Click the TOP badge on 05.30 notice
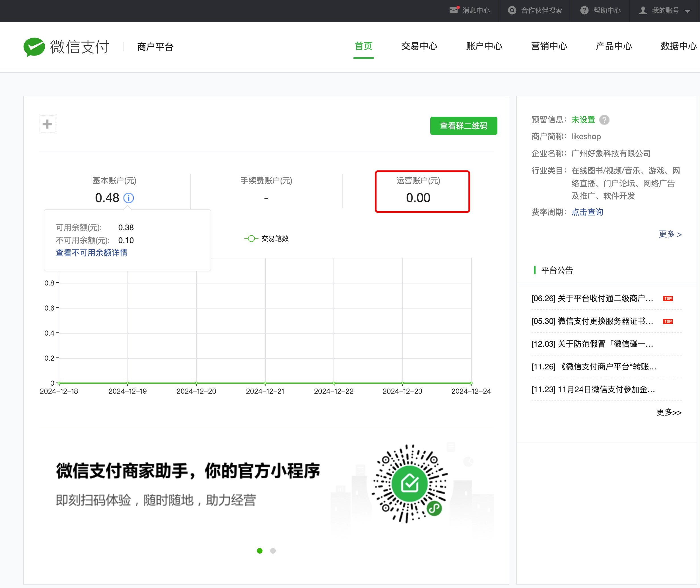This screenshot has width=700, height=588. pyautogui.click(x=668, y=321)
